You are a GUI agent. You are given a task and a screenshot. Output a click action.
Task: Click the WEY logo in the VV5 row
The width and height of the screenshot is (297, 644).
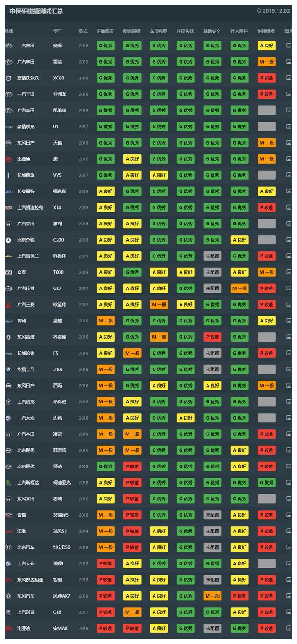pyautogui.click(x=8, y=175)
